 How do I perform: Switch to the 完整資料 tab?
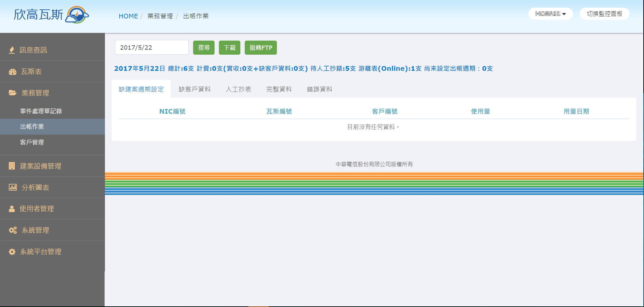click(279, 89)
